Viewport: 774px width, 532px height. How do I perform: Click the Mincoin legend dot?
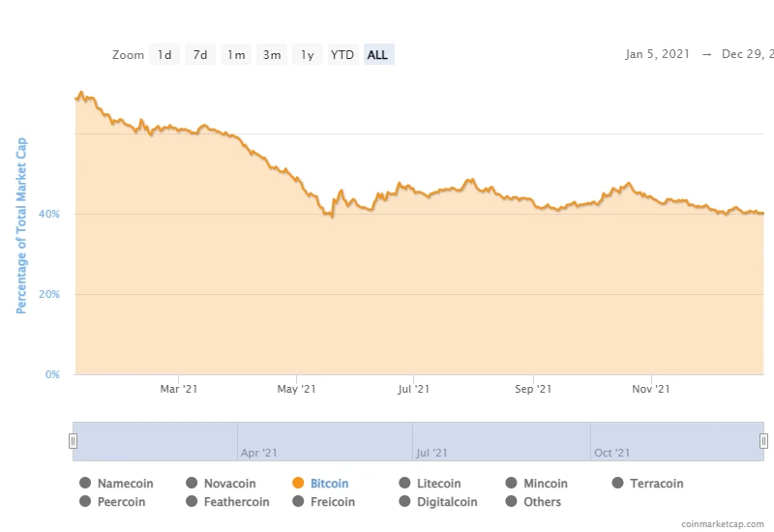pos(511,484)
